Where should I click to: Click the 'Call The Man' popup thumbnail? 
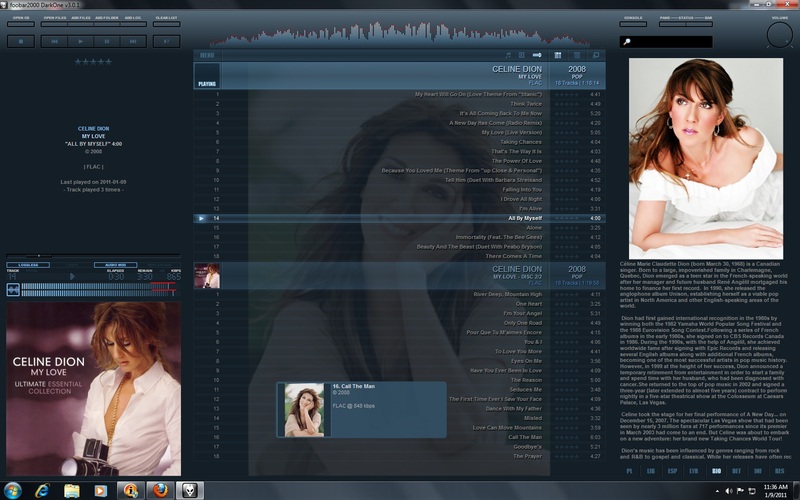304,410
